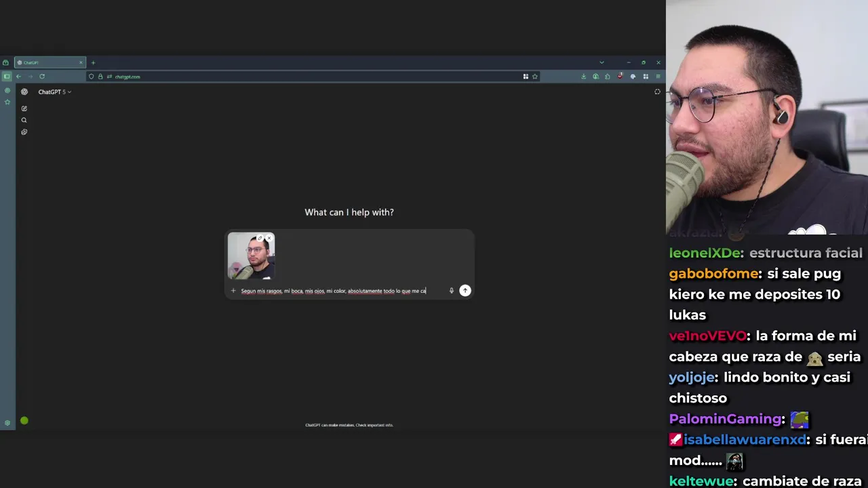The width and height of the screenshot is (868, 488).
Task: Remove the attached photo with its X
Action: pos(269,239)
